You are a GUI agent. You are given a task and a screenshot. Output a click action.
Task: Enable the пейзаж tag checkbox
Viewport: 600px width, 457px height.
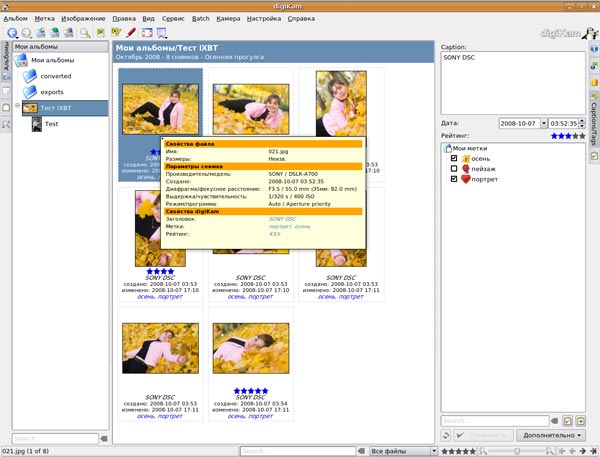454,168
